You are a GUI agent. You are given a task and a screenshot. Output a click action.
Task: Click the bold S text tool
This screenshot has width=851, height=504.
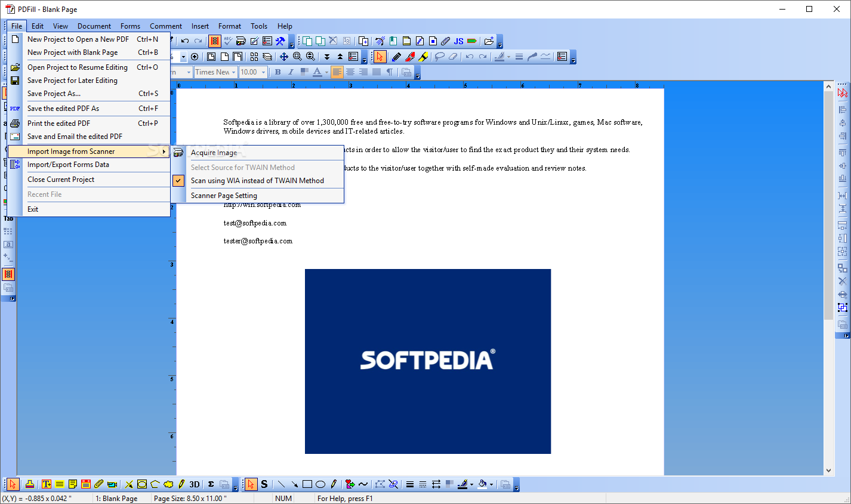264,484
